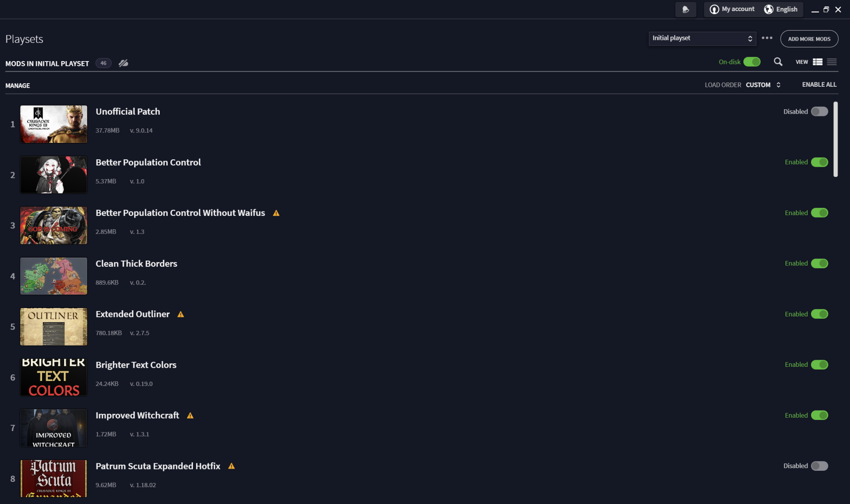Select Better Population Control title
This screenshot has height=504, width=850.
pyautogui.click(x=148, y=162)
